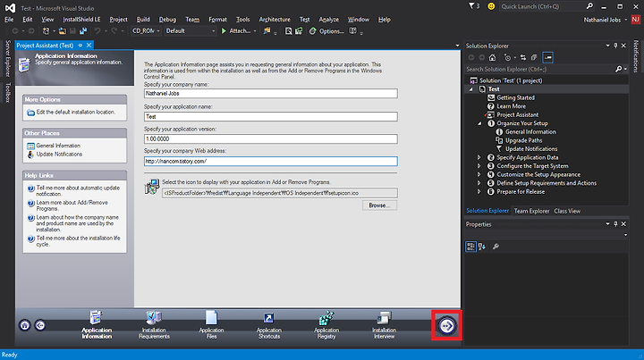Click Edit the default installation location link
The image size is (644, 360).
75,112
